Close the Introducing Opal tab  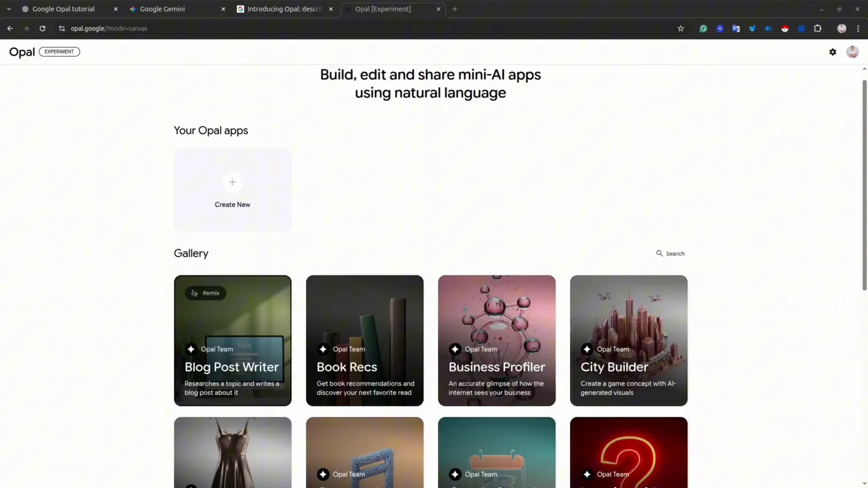pyautogui.click(x=331, y=9)
